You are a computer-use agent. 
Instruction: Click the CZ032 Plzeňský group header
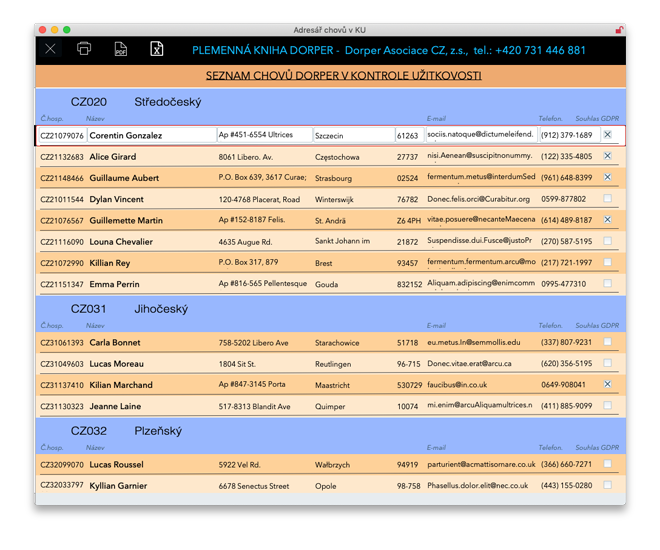[x=129, y=431]
